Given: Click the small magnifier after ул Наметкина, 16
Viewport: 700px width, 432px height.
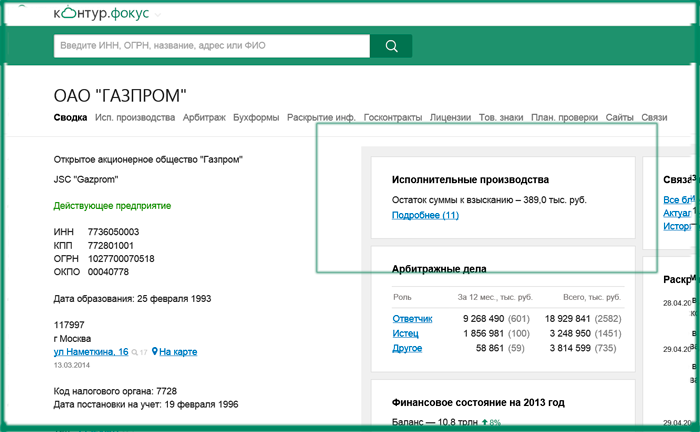Looking at the screenshot, I should [x=134, y=353].
